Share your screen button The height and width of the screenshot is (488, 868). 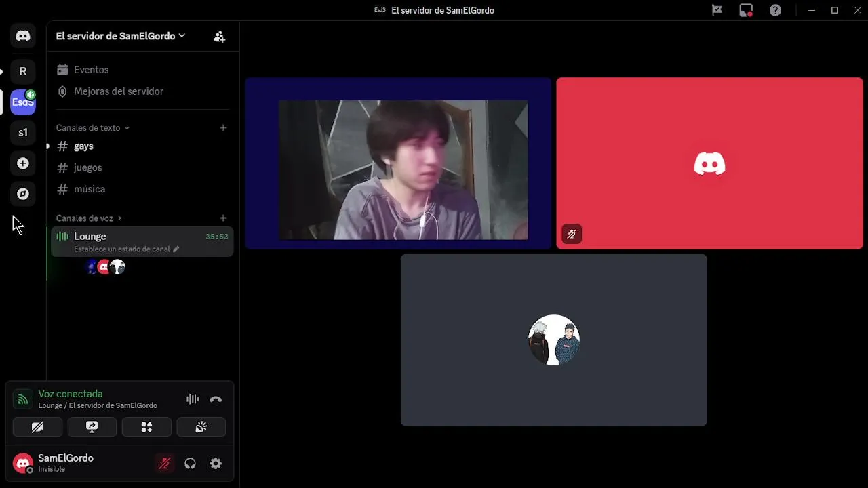tap(92, 427)
